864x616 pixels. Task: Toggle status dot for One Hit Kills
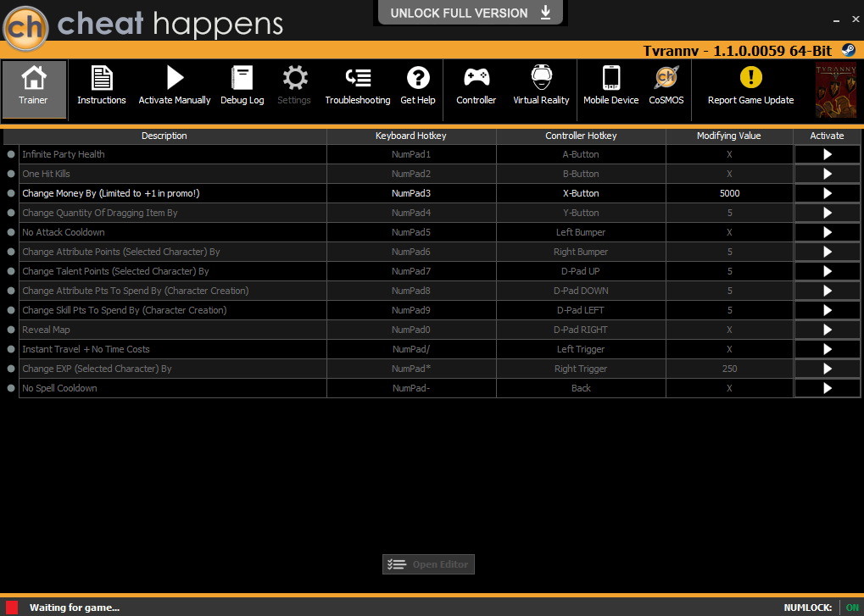(10, 174)
